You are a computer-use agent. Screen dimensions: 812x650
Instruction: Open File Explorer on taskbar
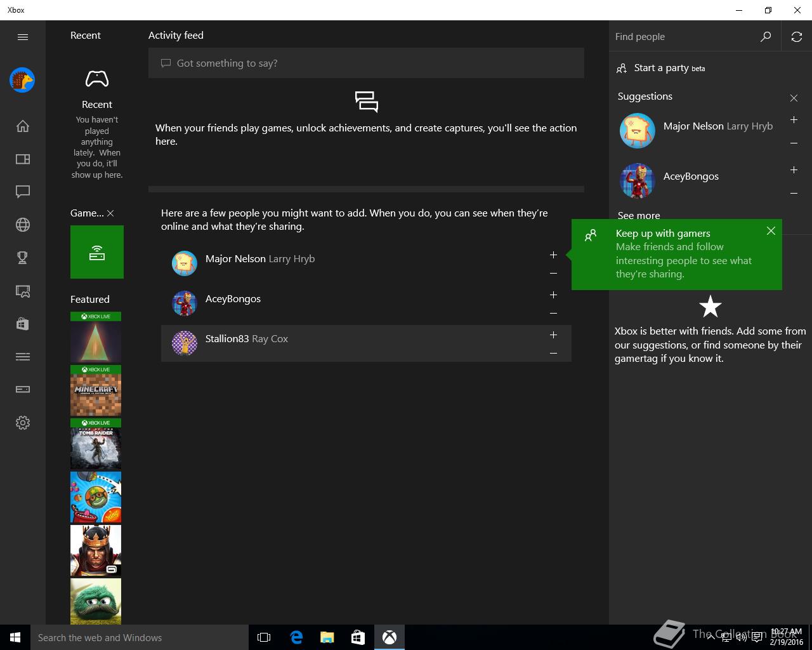click(x=327, y=637)
